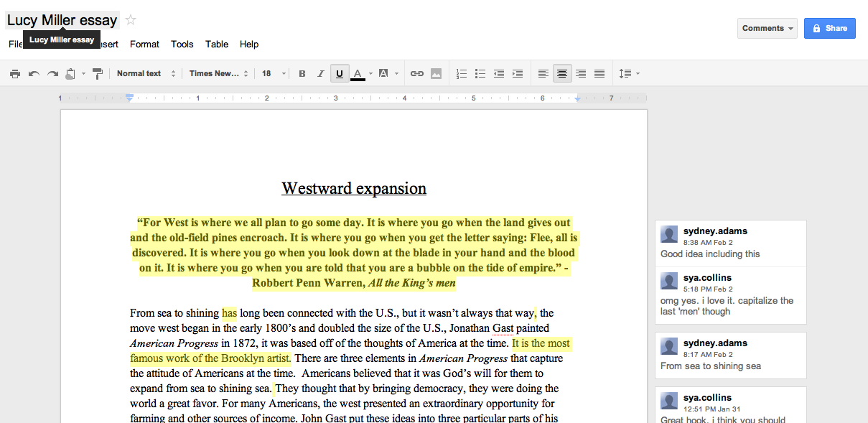Open the Tools menu
Screen dimensions: 868x423
(x=182, y=44)
